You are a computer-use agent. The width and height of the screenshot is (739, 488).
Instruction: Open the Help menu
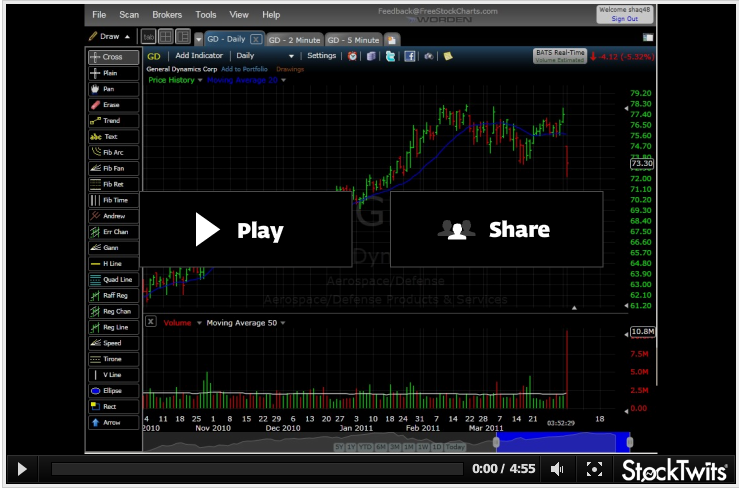click(271, 15)
